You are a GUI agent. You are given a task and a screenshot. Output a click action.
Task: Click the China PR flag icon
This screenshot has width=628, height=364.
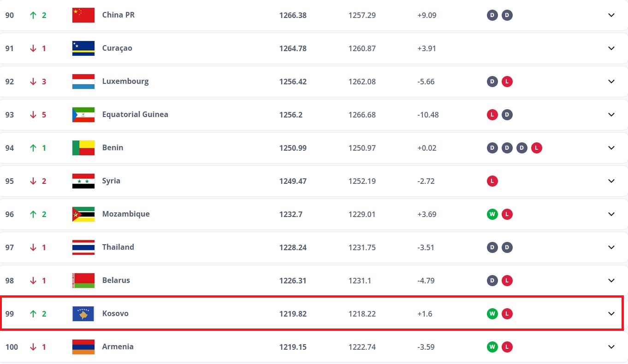click(x=83, y=15)
